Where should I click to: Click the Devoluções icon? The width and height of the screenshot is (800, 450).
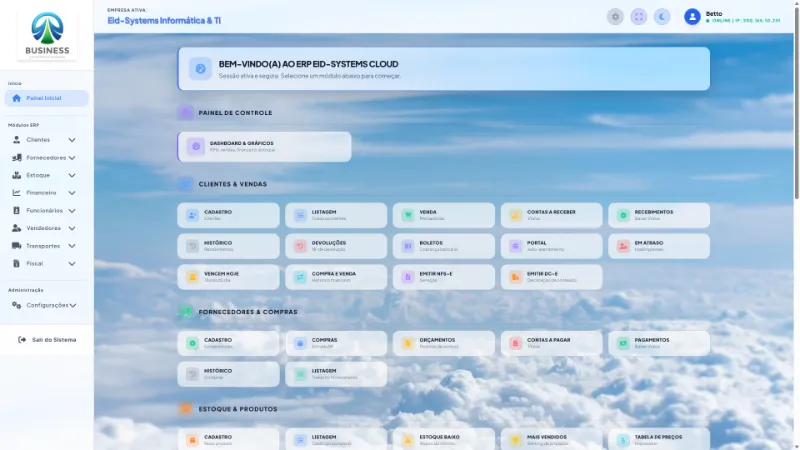point(300,246)
